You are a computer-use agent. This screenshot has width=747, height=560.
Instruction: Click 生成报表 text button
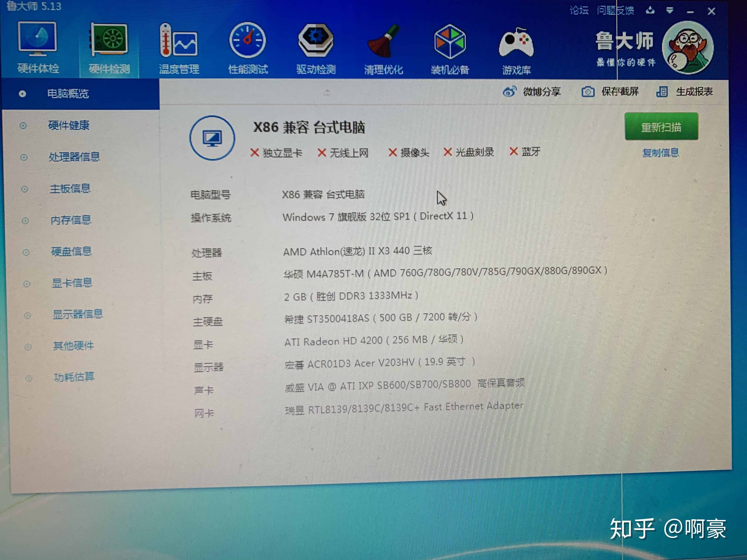(x=694, y=91)
